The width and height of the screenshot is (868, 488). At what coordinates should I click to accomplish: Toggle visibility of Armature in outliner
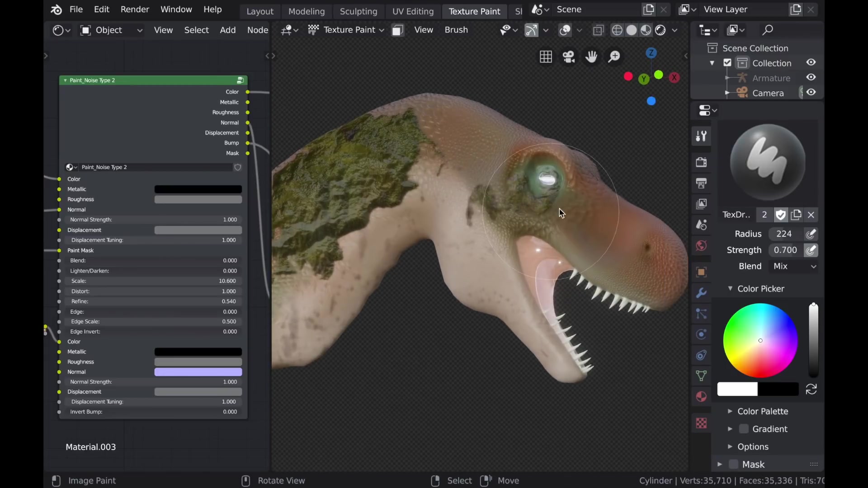click(811, 77)
